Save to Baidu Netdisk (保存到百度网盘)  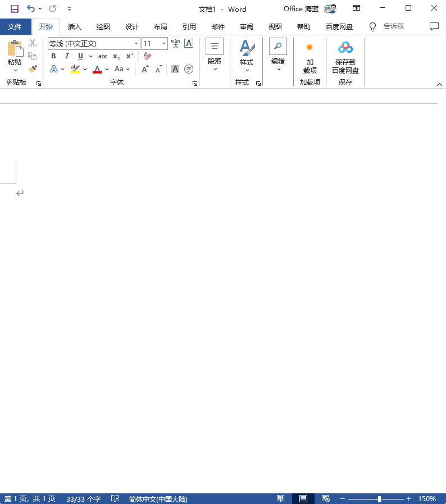click(x=345, y=57)
